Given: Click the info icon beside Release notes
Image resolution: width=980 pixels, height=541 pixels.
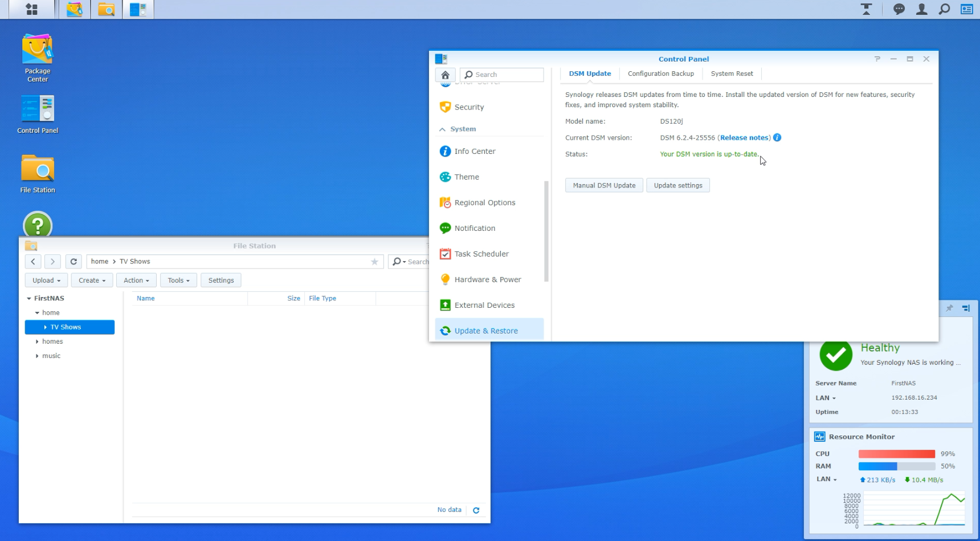Looking at the screenshot, I should pos(777,137).
